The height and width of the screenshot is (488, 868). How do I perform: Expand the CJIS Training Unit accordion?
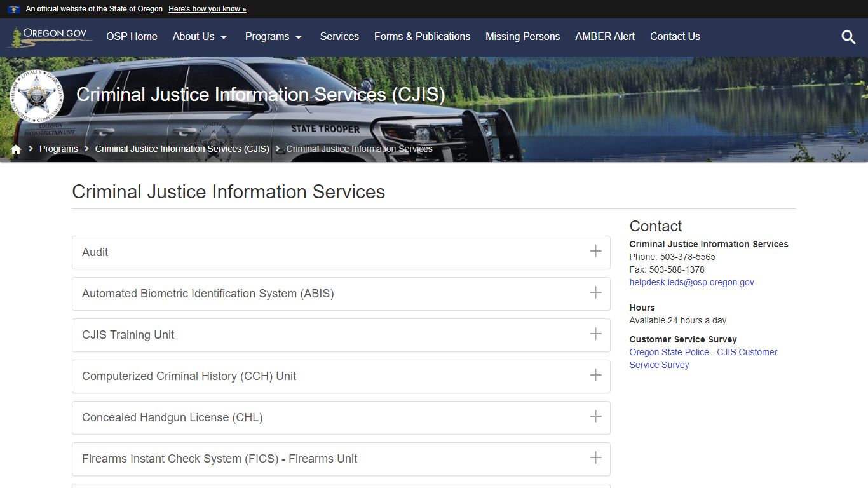point(341,335)
